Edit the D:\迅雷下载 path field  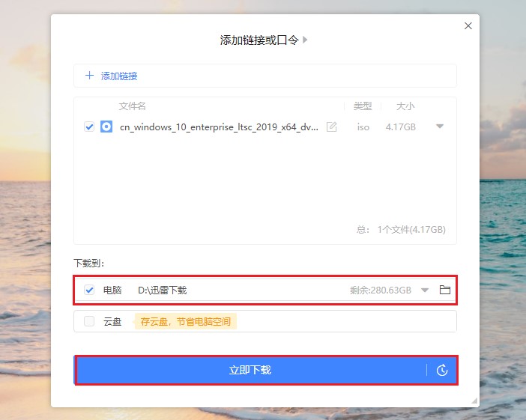click(163, 290)
